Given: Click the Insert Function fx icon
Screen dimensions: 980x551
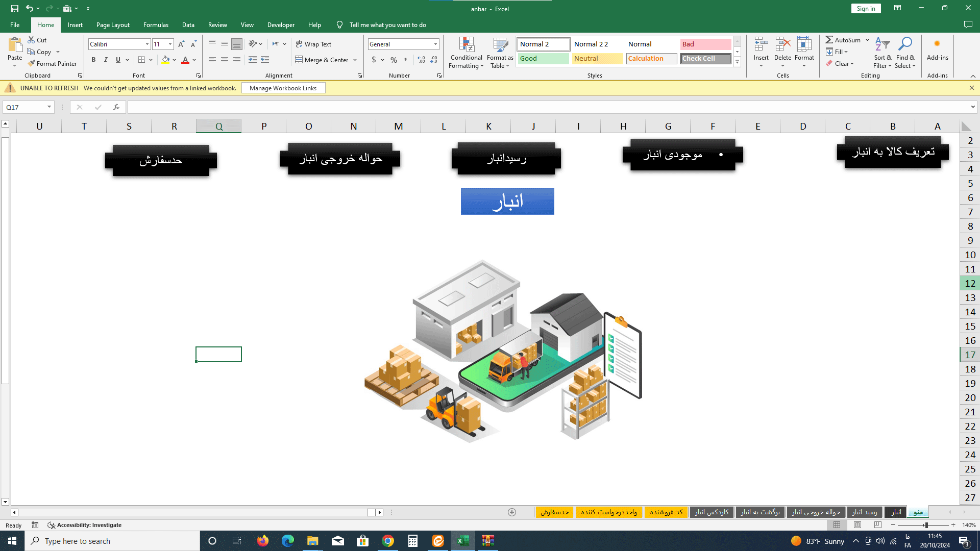Looking at the screenshot, I should pos(116,107).
